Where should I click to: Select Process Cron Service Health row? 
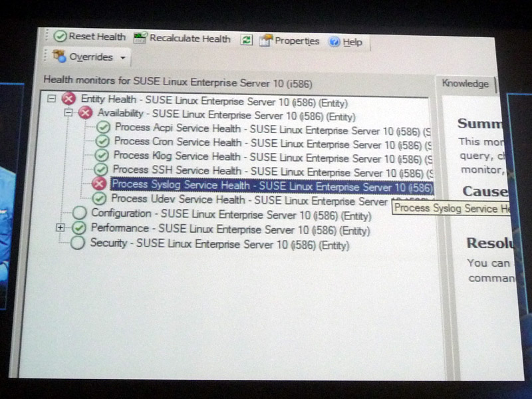tap(273, 143)
